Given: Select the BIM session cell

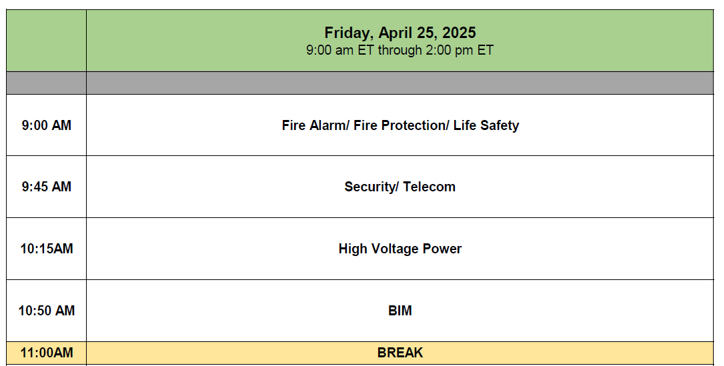Looking at the screenshot, I should tap(400, 310).
